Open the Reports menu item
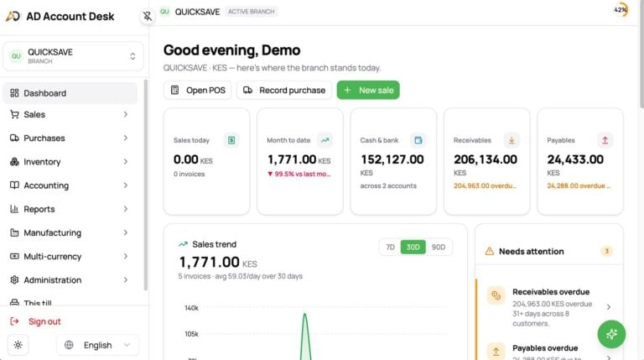Screen dimensions: 644x360 [x=70, y=209]
